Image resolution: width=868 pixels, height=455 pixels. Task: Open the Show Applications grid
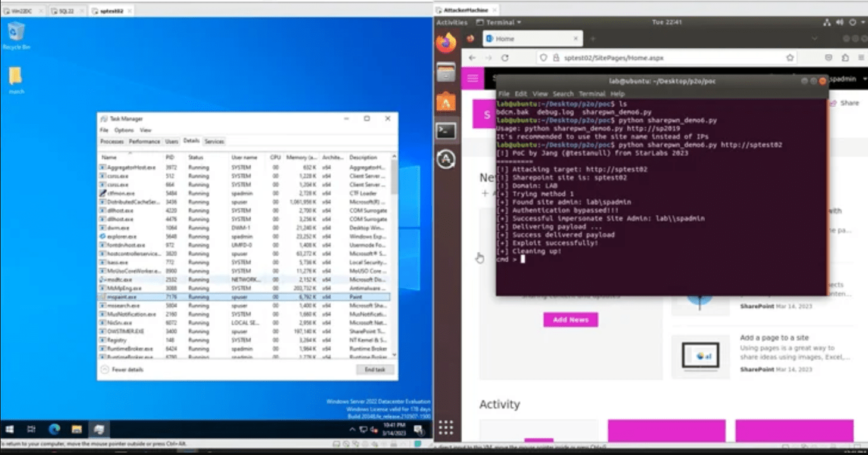tap(446, 427)
